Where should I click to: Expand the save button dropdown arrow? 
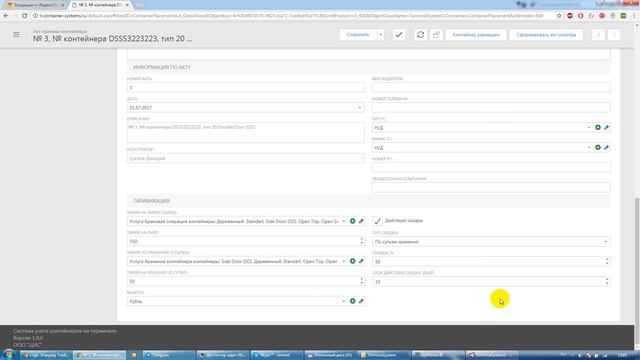[380, 35]
